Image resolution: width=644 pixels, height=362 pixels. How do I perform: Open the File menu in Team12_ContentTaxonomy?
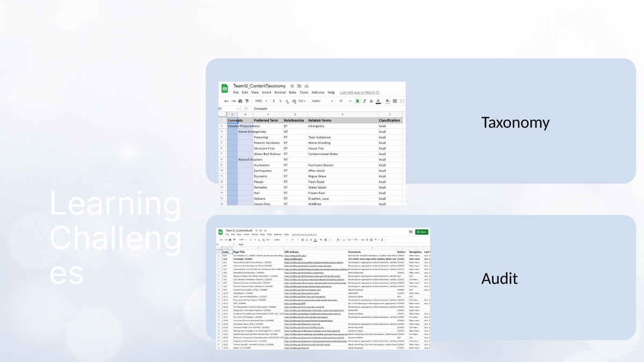[236, 92]
